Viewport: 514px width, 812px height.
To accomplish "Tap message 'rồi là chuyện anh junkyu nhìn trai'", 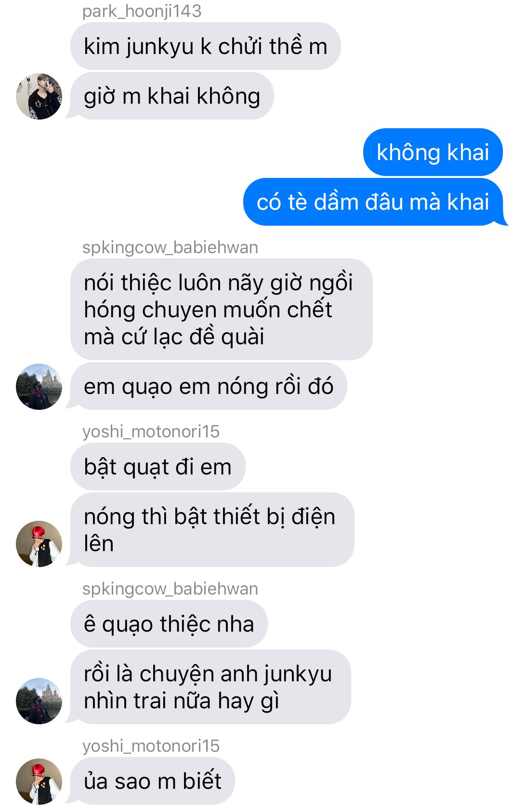I will (211, 687).
